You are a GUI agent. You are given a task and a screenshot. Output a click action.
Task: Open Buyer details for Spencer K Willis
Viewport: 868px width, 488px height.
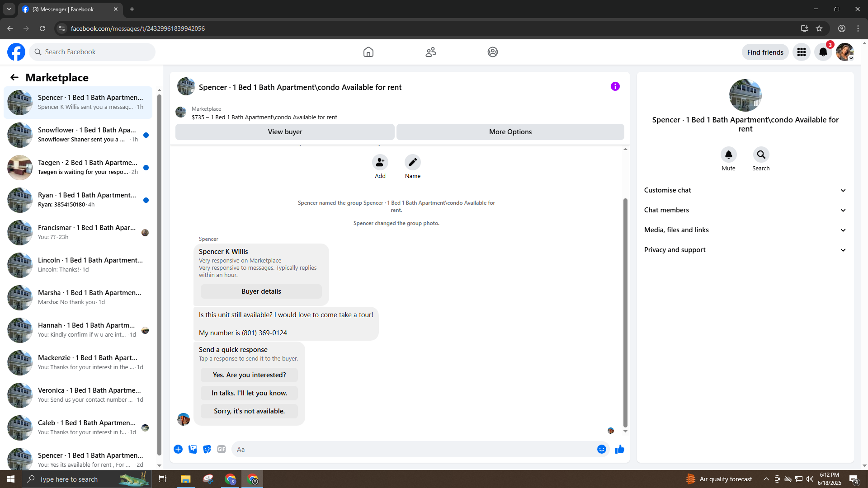coord(261,291)
